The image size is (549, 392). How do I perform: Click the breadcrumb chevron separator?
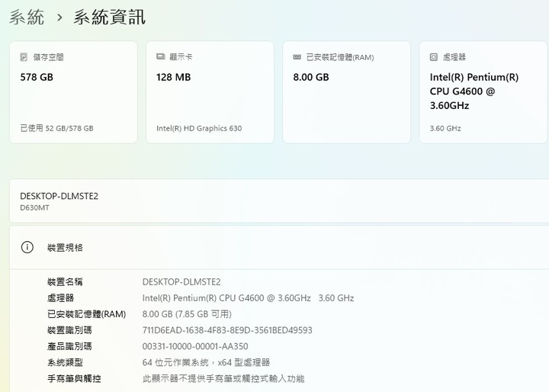[59, 18]
